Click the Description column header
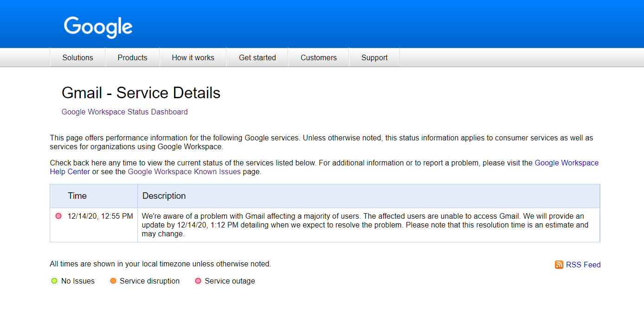Image resolution: width=644 pixels, height=316 pixels. (369, 196)
